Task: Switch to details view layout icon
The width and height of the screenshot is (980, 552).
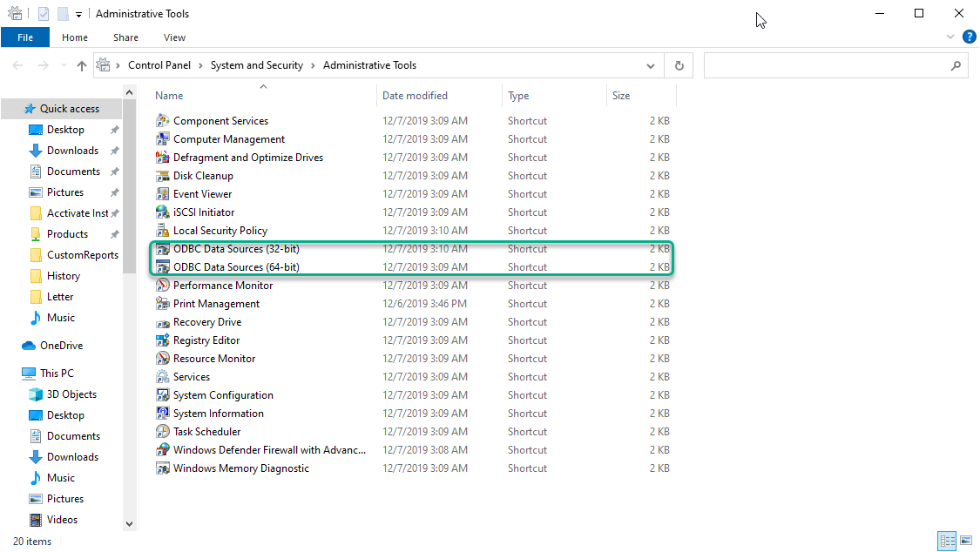Action: click(948, 541)
